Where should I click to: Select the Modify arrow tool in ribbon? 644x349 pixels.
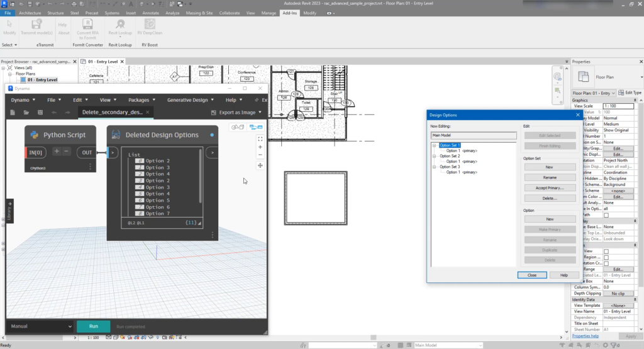pos(9,27)
